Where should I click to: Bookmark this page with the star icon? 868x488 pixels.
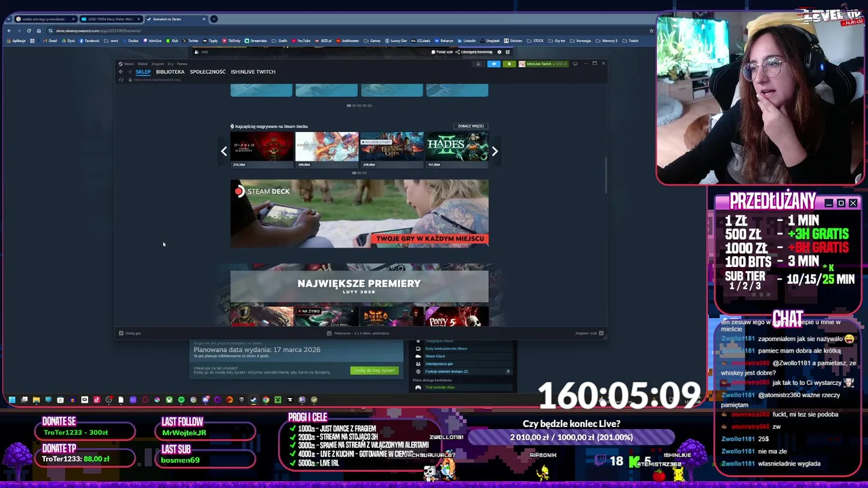pyautogui.click(x=651, y=30)
